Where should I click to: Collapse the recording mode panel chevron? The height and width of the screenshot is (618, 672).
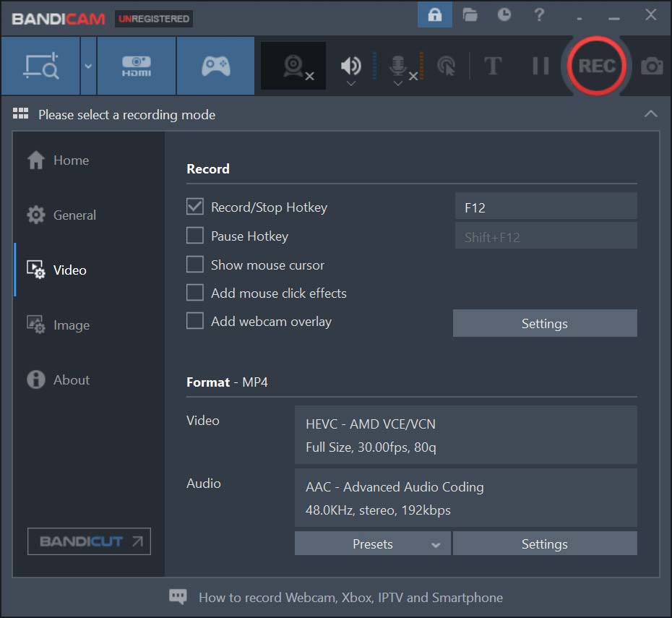(x=650, y=114)
